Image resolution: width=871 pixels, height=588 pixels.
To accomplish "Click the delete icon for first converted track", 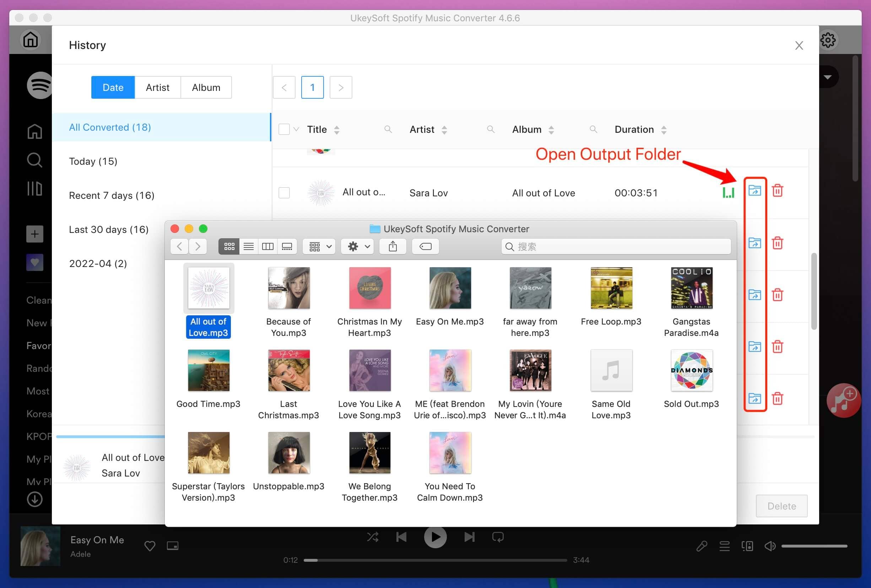I will (778, 191).
